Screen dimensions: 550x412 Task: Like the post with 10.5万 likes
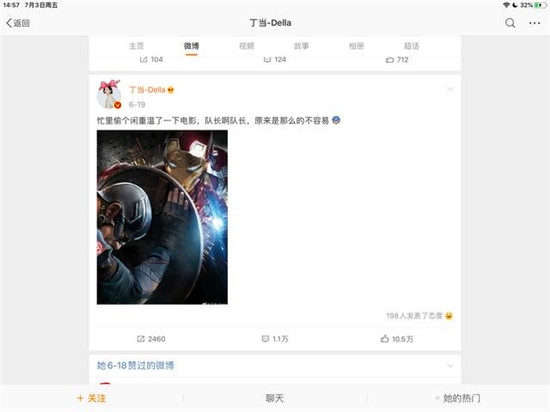pyautogui.click(x=397, y=339)
